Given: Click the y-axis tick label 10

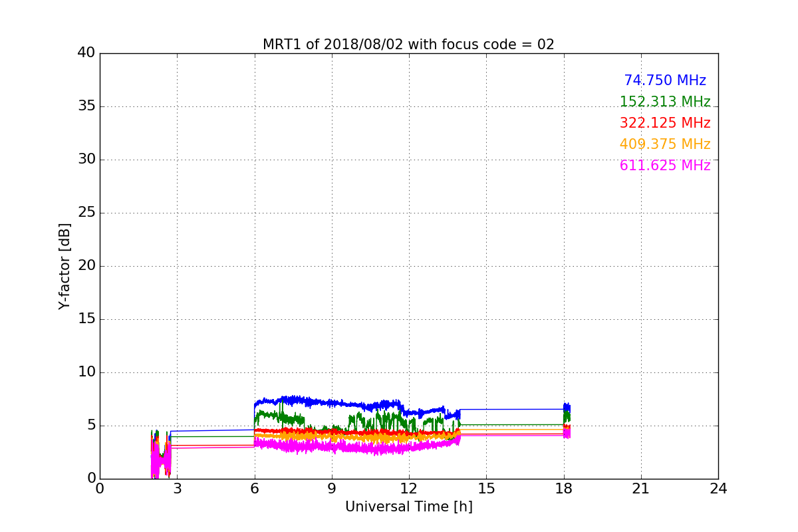Looking at the screenshot, I should tap(86, 372).
